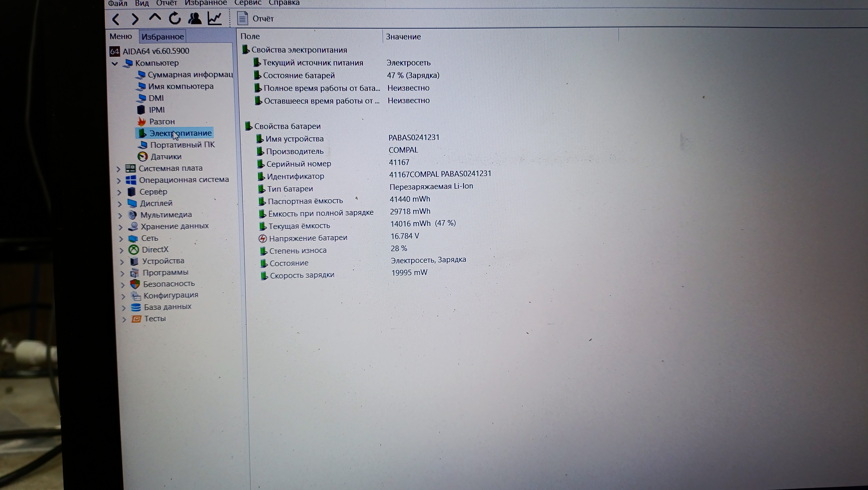The width and height of the screenshot is (868, 490).
Task: Click the База данных database icon
Action: pos(136,307)
